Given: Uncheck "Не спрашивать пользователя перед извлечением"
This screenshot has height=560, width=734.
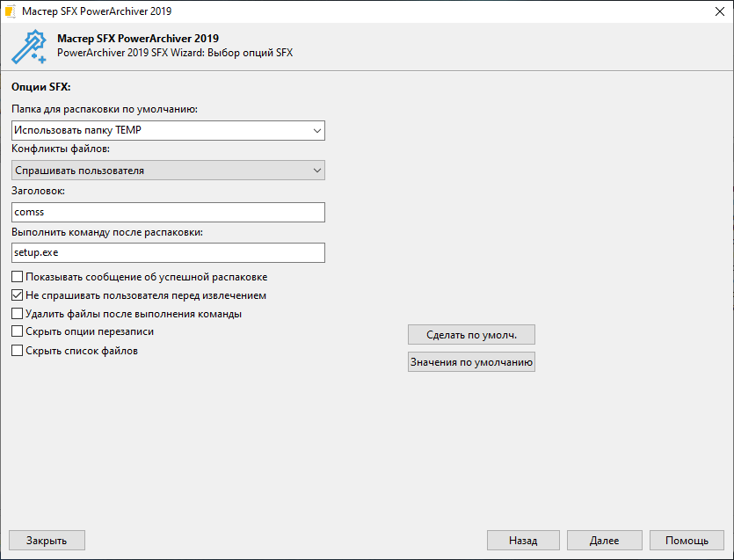Looking at the screenshot, I should tap(18, 295).
